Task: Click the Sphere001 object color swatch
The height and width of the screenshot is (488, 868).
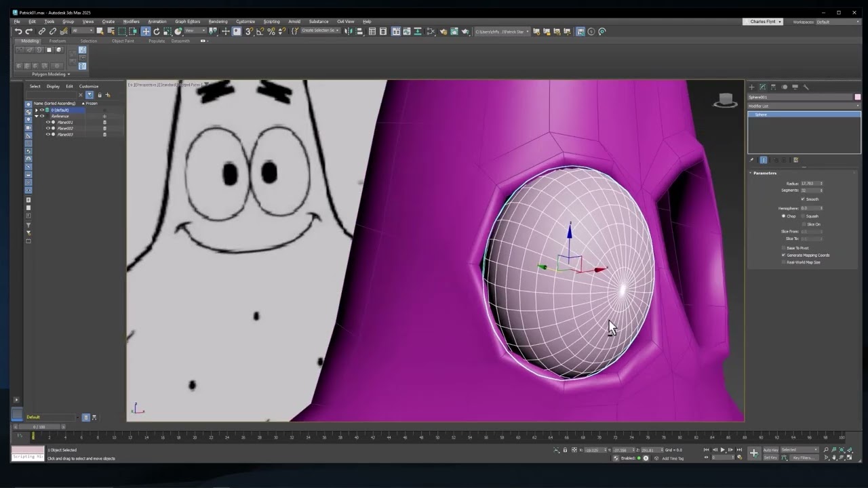Action: tap(857, 97)
